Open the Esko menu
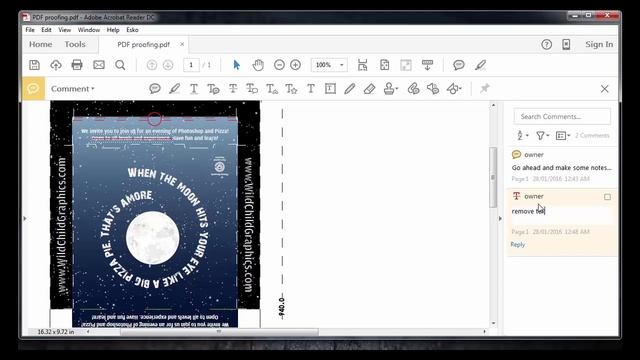This screenshot has width=640, height=360. [132, 30]
